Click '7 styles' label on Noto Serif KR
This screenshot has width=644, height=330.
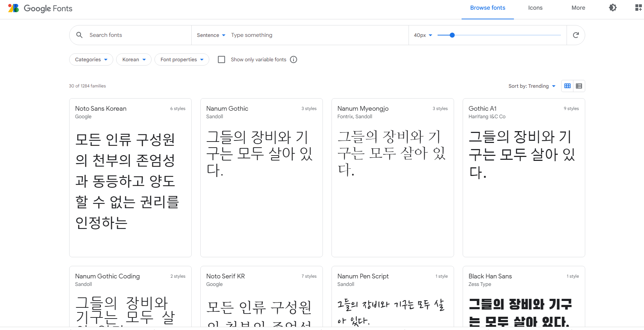click(309, 276)
